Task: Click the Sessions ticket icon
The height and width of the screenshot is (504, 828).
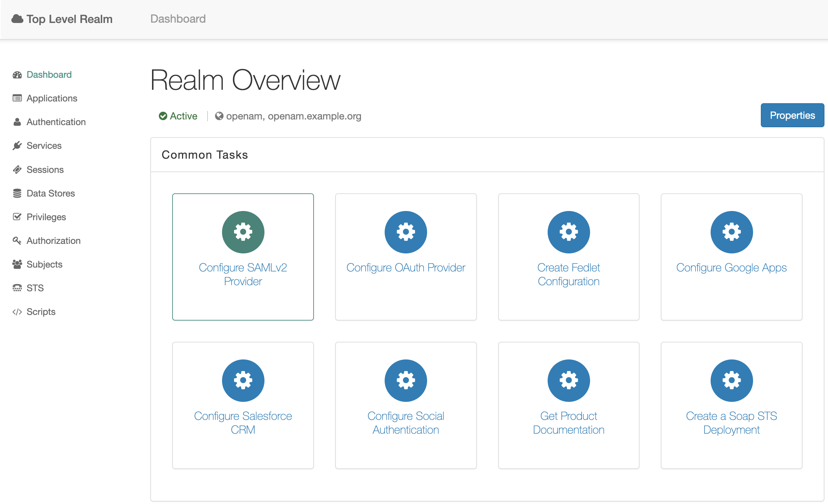Action: coord(17,170)
